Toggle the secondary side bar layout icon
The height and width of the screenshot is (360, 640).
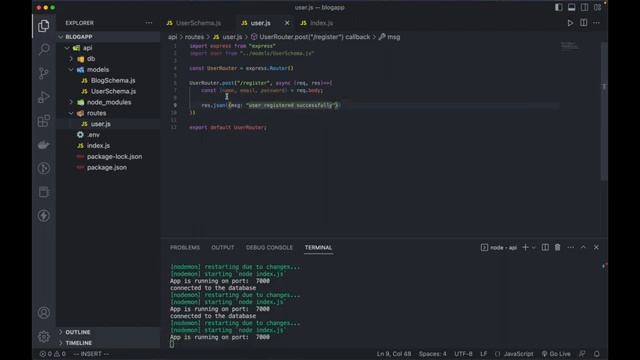584,7
